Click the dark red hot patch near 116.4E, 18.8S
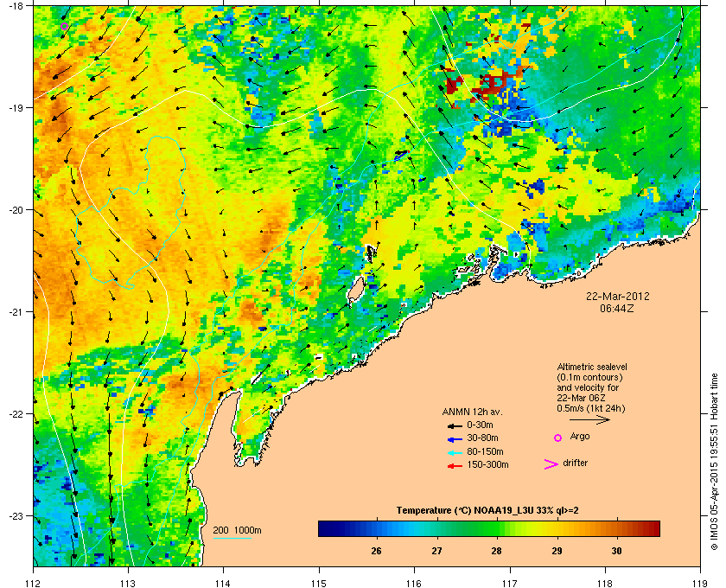This screenshot has height=588, width=726. 454,86
